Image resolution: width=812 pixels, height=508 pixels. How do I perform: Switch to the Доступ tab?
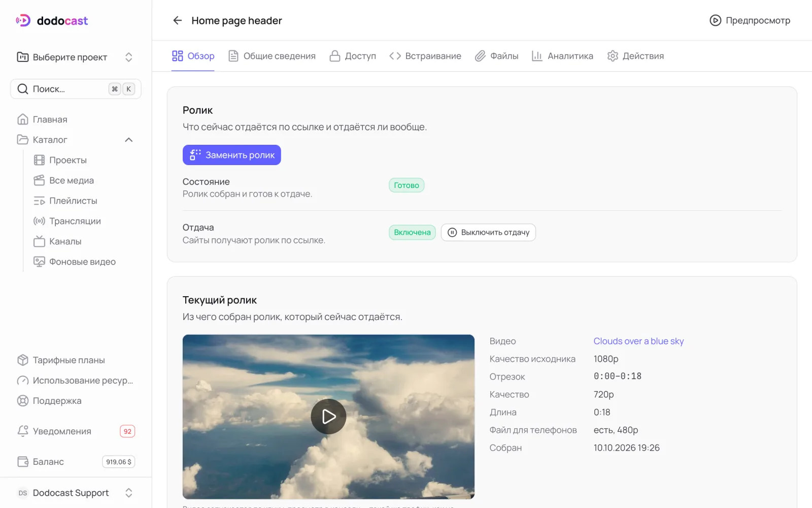coord(353,56)
